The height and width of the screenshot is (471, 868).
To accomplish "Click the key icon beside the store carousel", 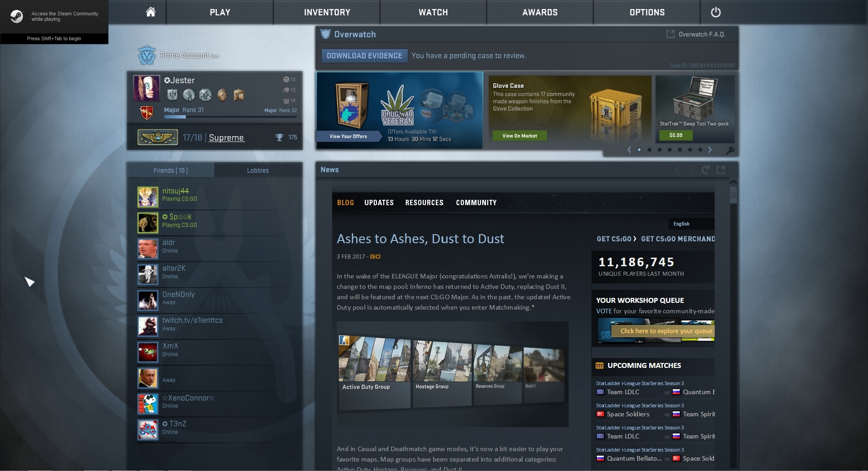I will [730, 150].
